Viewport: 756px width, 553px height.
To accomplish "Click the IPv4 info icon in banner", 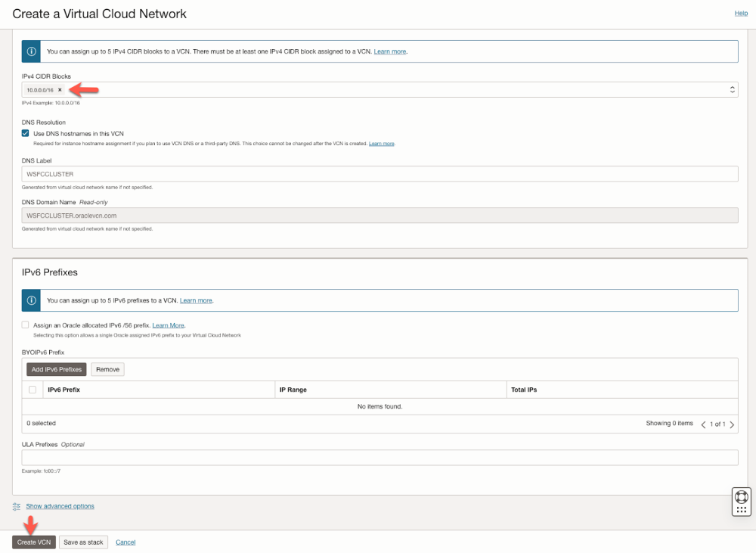I will pyautogui.click(x=31, y=51).
